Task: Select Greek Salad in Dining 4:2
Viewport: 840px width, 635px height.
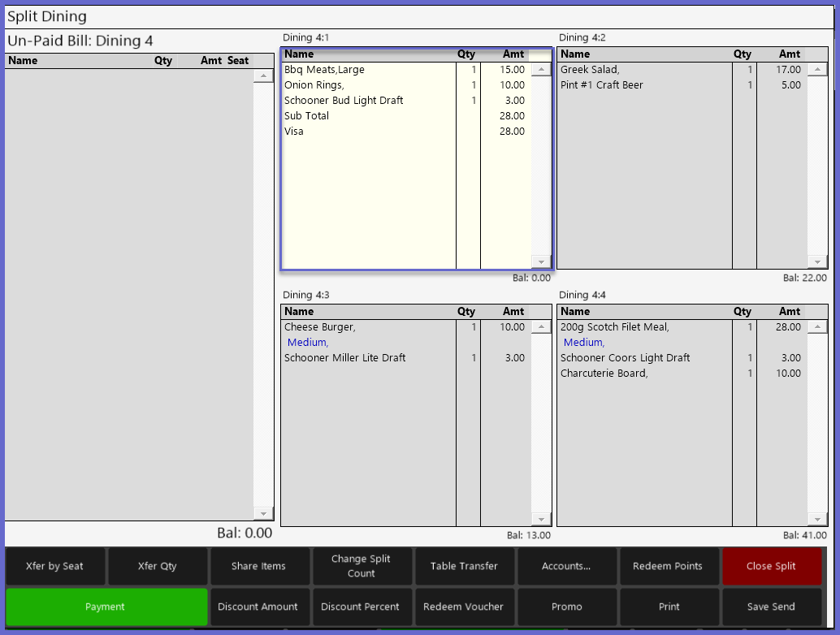Action: [590, 70]
